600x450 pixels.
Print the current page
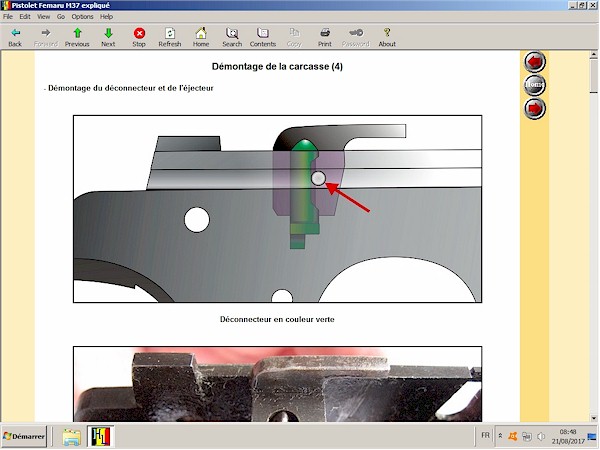point(325,38)
